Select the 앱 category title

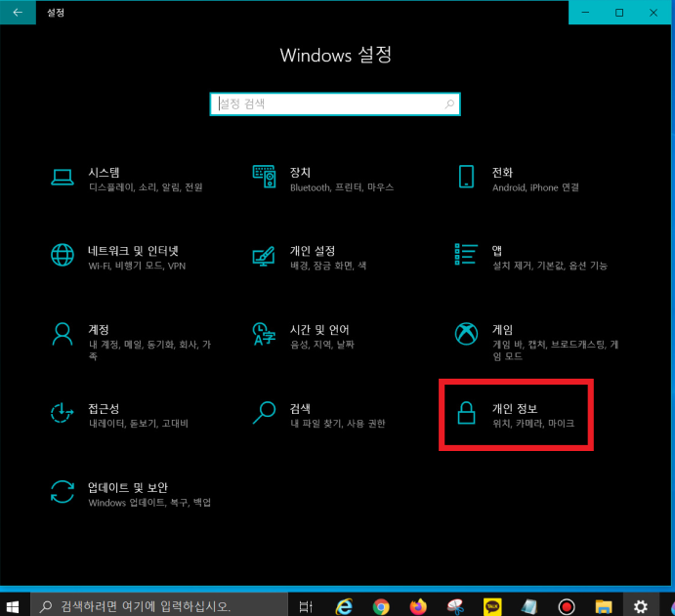coord(497,250)
